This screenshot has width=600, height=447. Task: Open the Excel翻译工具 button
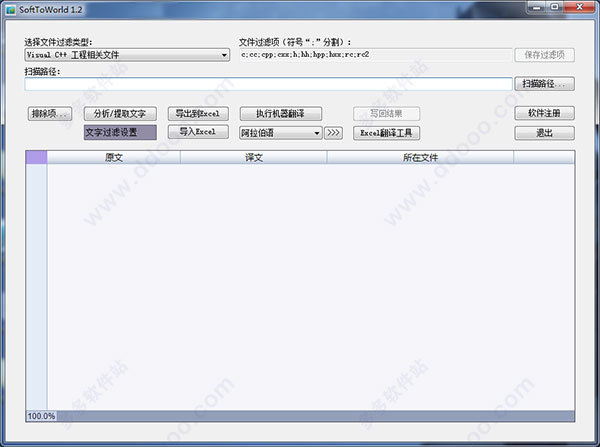386,133
